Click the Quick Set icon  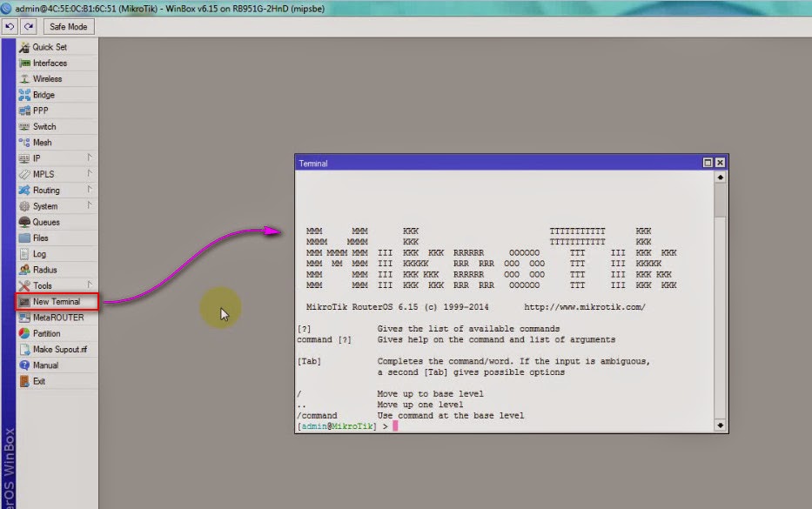click(x=24, y=47)
